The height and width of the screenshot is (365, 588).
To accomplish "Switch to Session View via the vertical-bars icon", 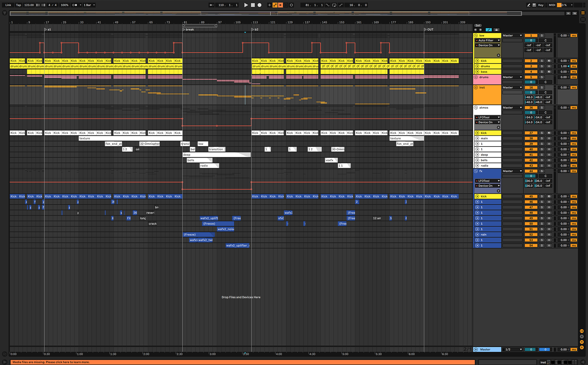I will 583,19.
